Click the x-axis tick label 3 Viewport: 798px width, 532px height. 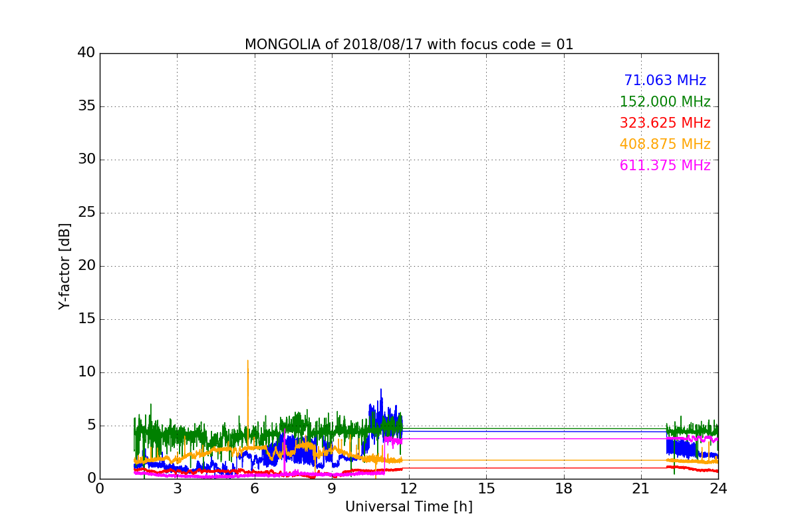pyautogui.click(x=177, y=489)
